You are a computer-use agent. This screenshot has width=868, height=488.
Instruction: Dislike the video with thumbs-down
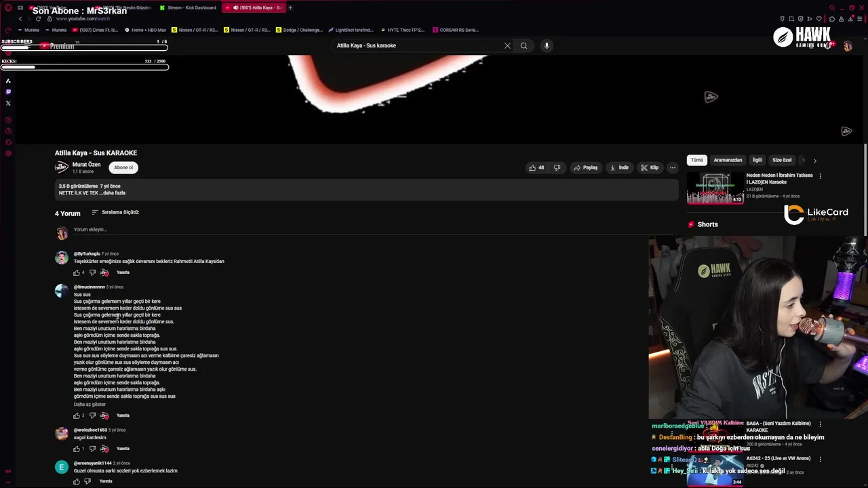(557, 167)
